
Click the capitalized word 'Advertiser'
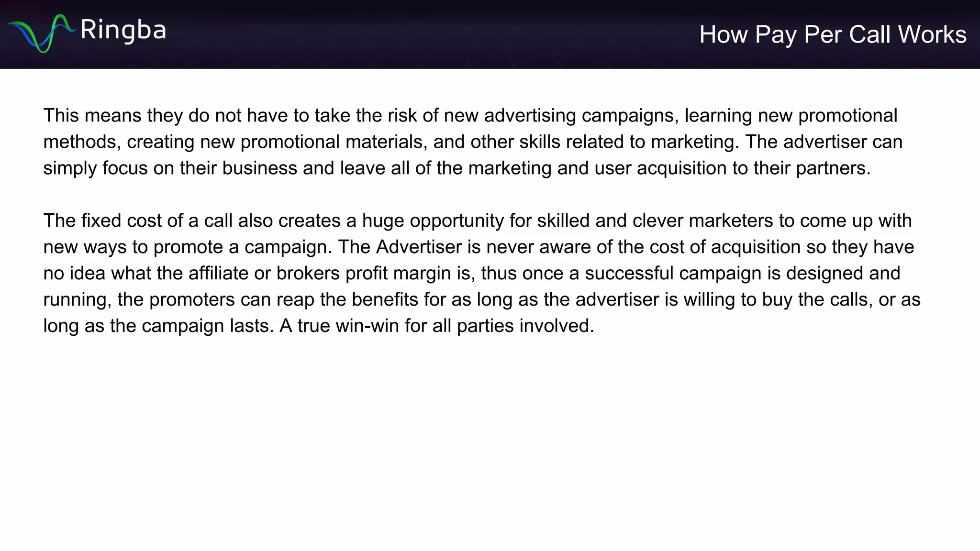[x=419, y=247]
